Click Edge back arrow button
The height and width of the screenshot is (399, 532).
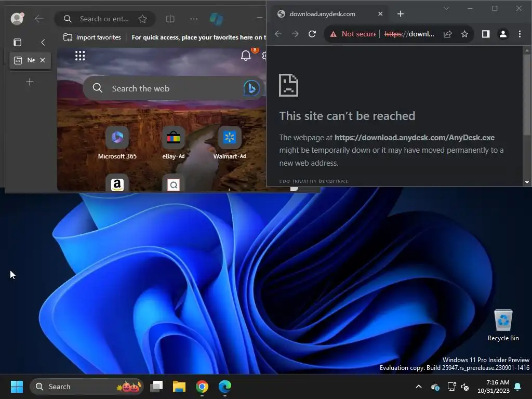(x=39, y=19)
